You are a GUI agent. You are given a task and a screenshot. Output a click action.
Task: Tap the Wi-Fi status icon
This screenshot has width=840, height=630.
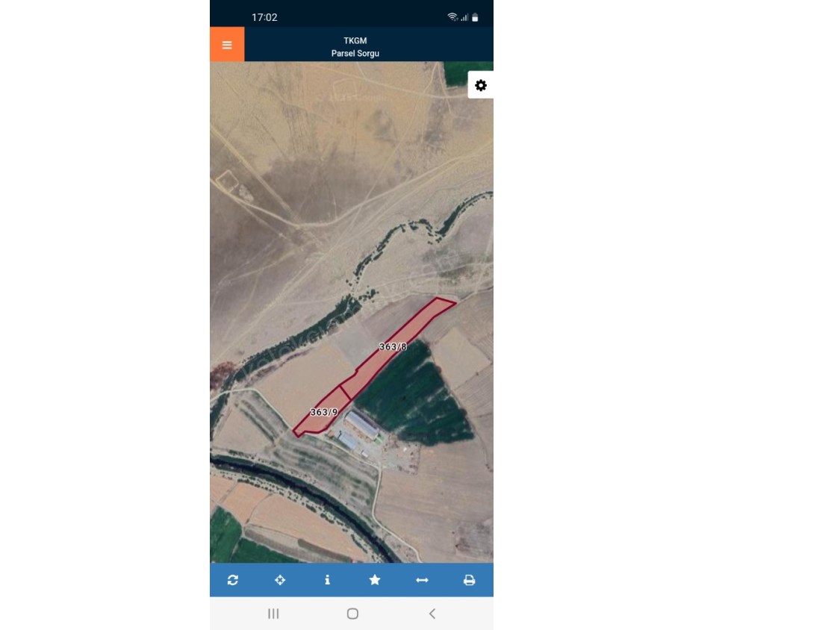coord(452,17)
